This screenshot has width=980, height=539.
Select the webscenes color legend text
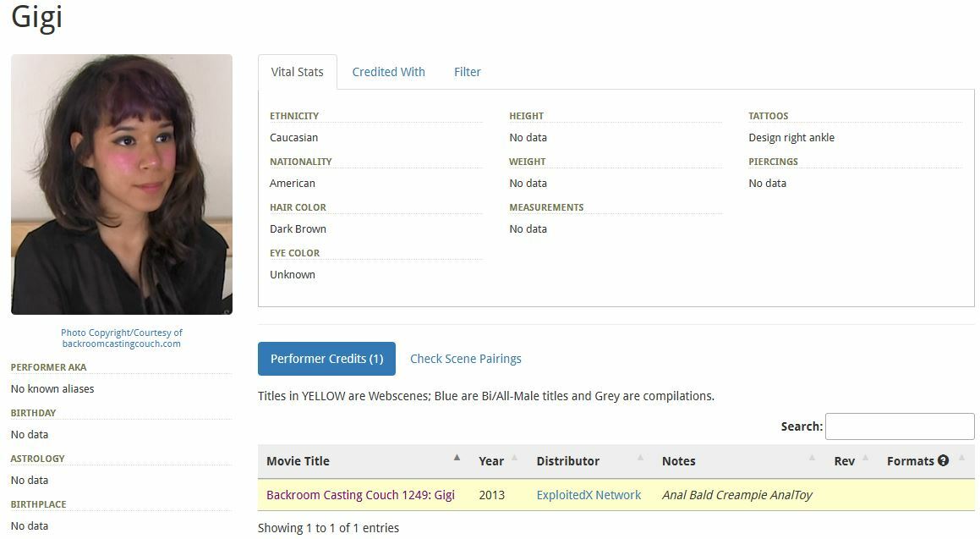coord(486,396)
